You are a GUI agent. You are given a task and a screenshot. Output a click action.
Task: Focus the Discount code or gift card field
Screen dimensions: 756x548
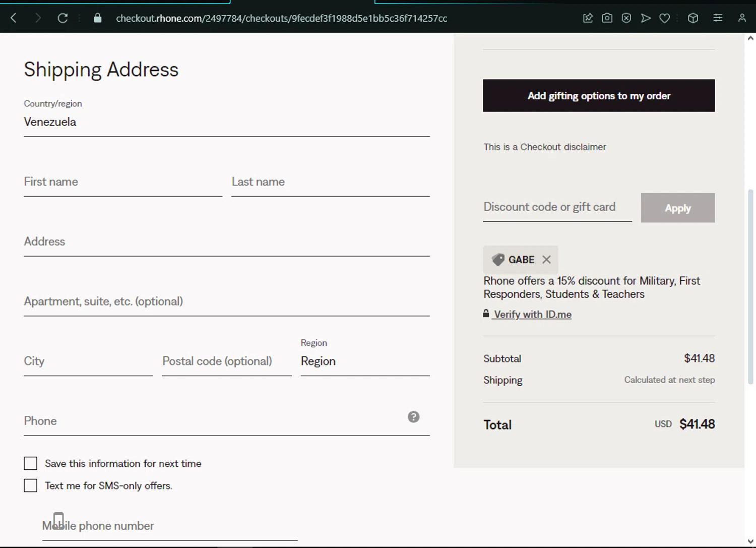(557, 207)
